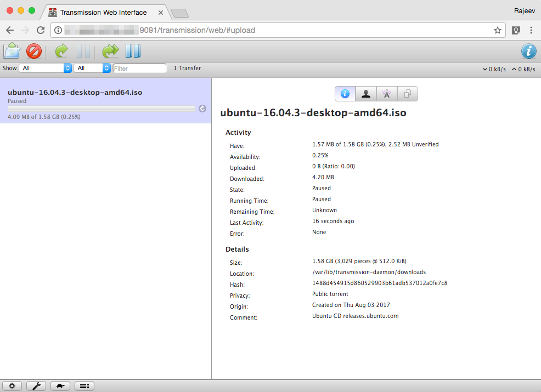Click the '1 Transfer' count label
This screenshot has height=392, width=541.
pos(187,69)
